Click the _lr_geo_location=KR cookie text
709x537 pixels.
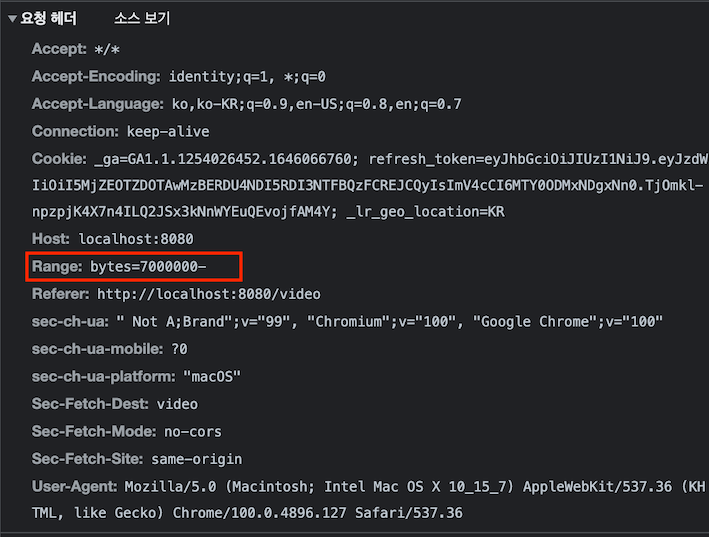click(x=425, y=212)
